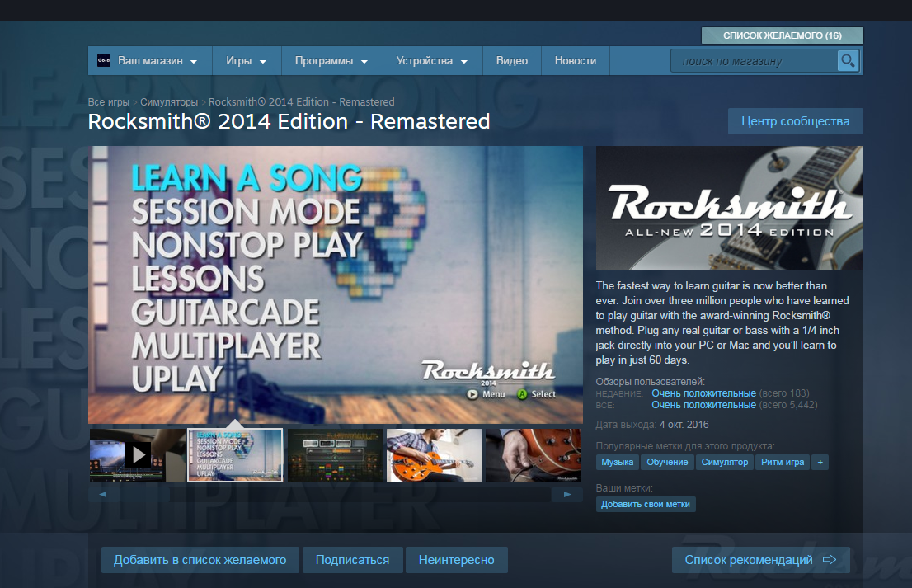
Task: Select the Обучение tag
Action: [x=667, y=462]
